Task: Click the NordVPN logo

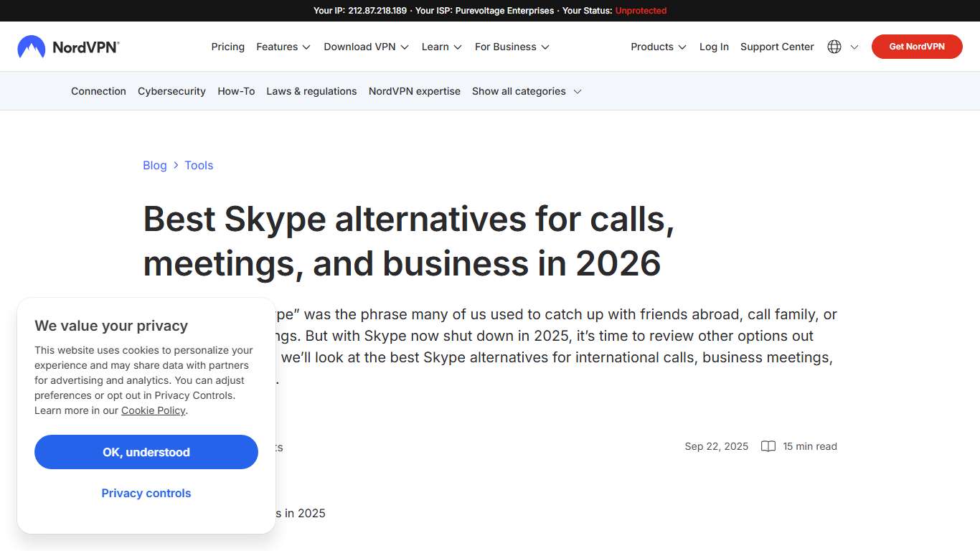Action: click(x=68, y=46)
